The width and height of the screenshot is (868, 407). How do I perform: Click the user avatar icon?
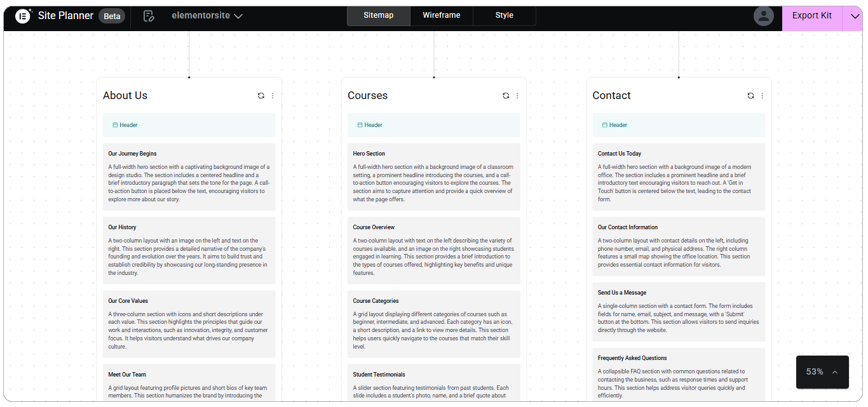[763, 15]
